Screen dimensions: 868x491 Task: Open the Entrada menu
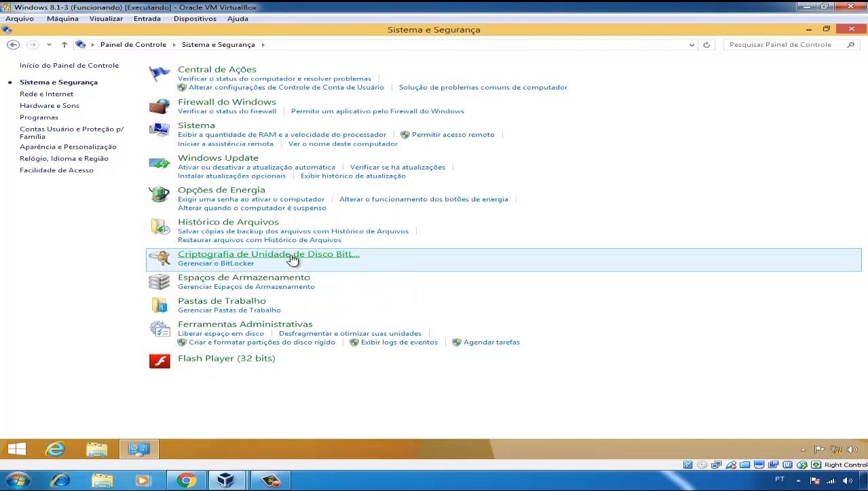[147, 18]
